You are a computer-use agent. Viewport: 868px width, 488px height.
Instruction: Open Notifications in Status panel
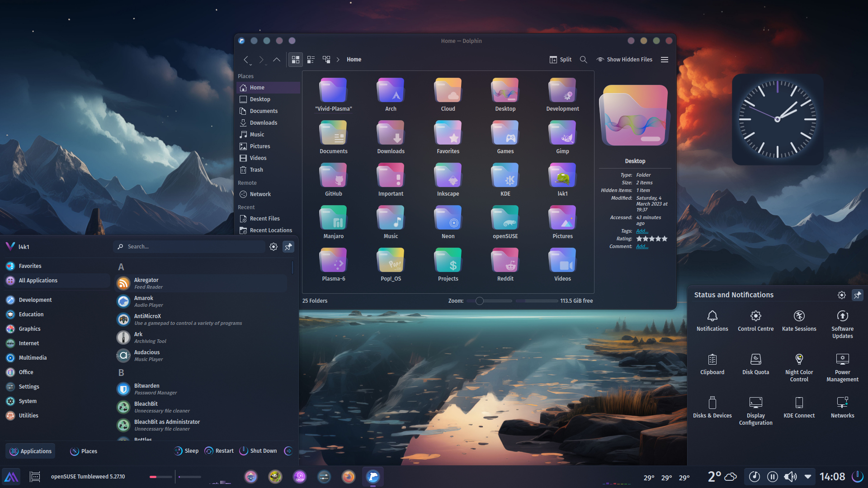pyautogui.click(x=712, y=321)
